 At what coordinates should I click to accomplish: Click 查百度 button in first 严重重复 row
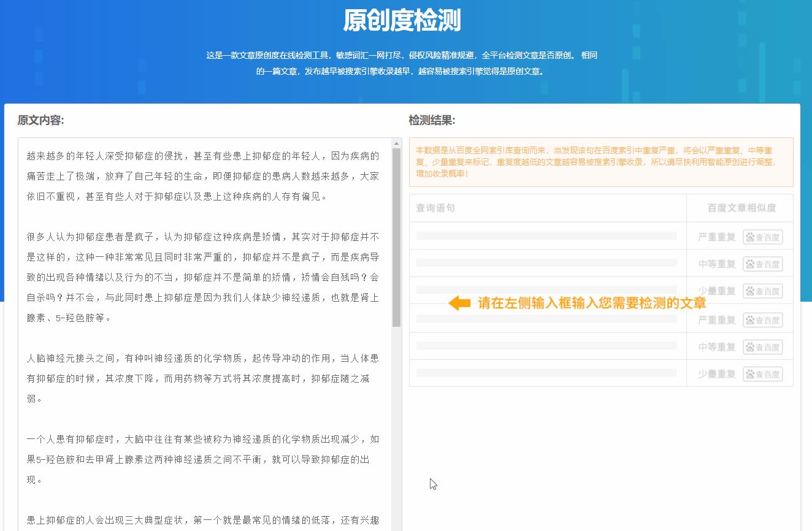pos(763,237)
